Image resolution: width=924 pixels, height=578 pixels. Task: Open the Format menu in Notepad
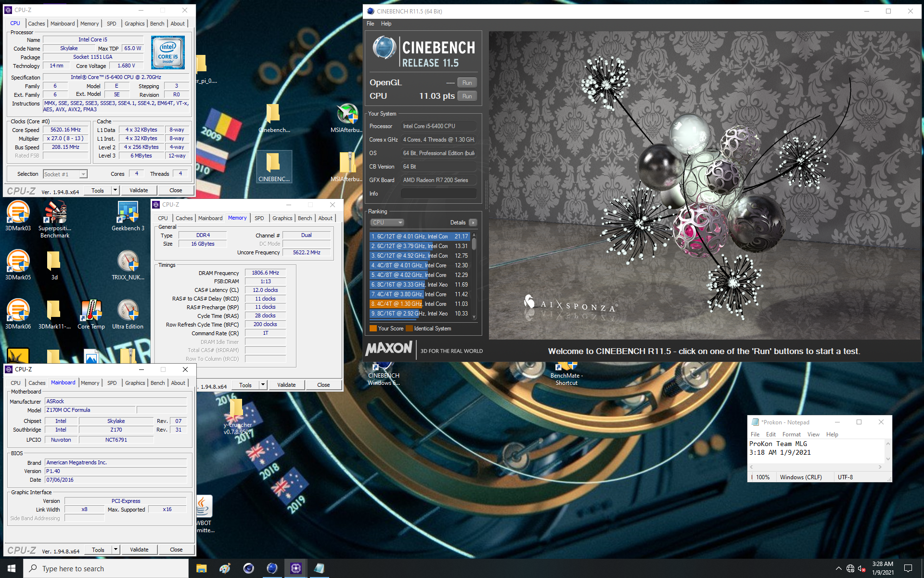click(x=791, y=434)
